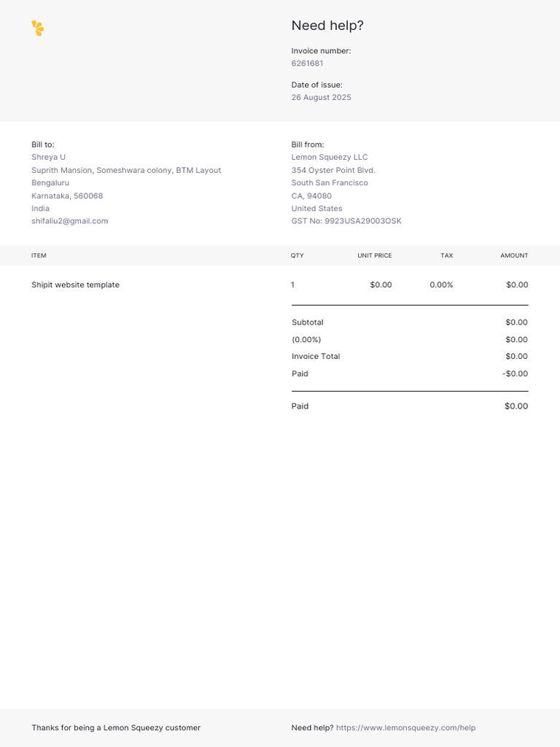This screenshot has width=560, height=747.
Task: Click the TAX column header
Action: click(446, 256)
